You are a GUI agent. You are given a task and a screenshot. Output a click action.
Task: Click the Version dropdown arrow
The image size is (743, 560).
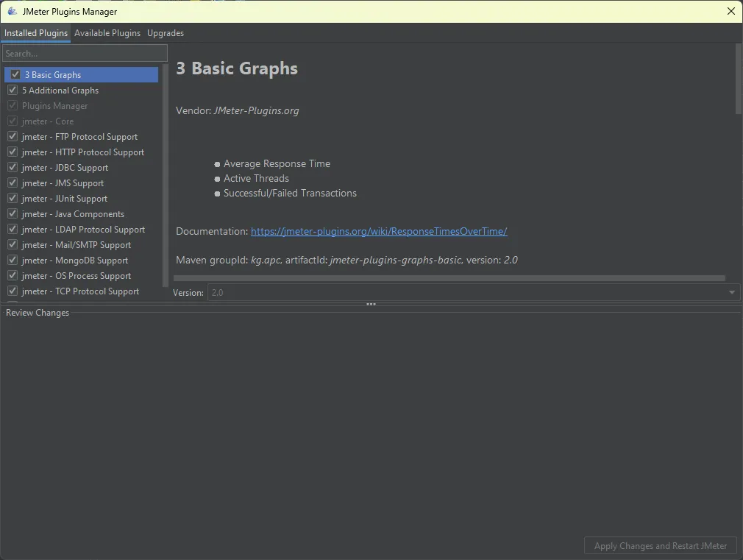[732, 293]
